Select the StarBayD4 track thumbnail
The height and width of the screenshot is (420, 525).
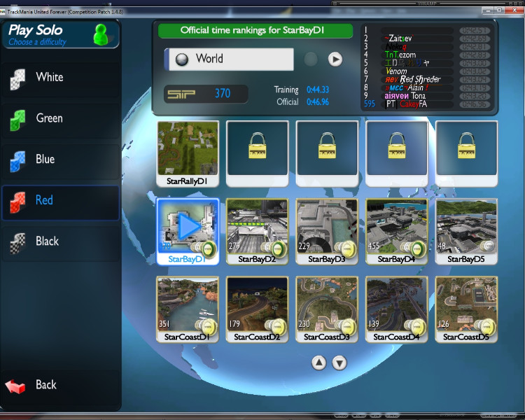tap(396, 227)
